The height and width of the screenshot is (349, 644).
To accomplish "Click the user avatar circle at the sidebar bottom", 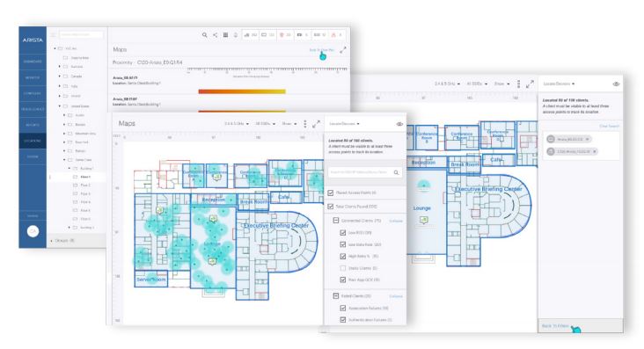I will click(x=33, y=231).
